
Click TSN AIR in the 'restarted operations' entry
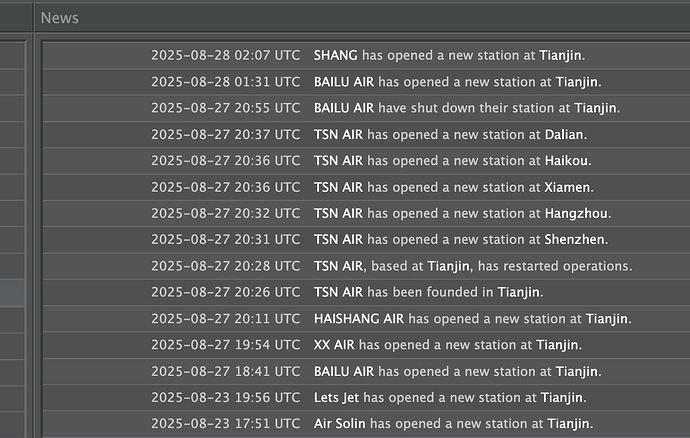(x=338, y=266)
